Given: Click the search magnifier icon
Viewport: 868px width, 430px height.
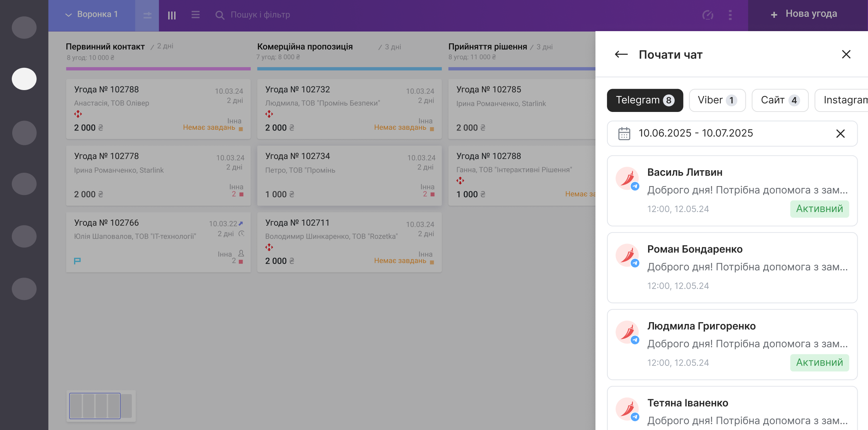Looking at the screenshot, I should (220, 15).
